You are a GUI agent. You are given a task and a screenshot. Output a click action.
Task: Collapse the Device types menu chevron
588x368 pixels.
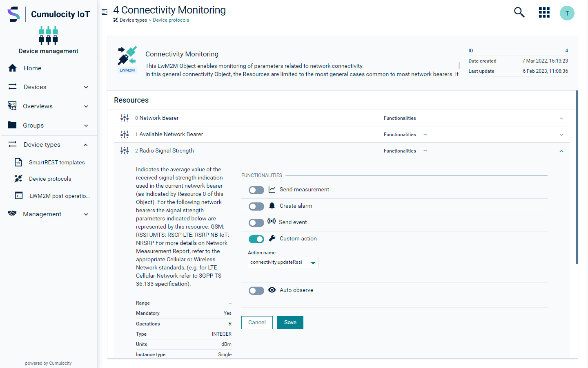[86, 145]
